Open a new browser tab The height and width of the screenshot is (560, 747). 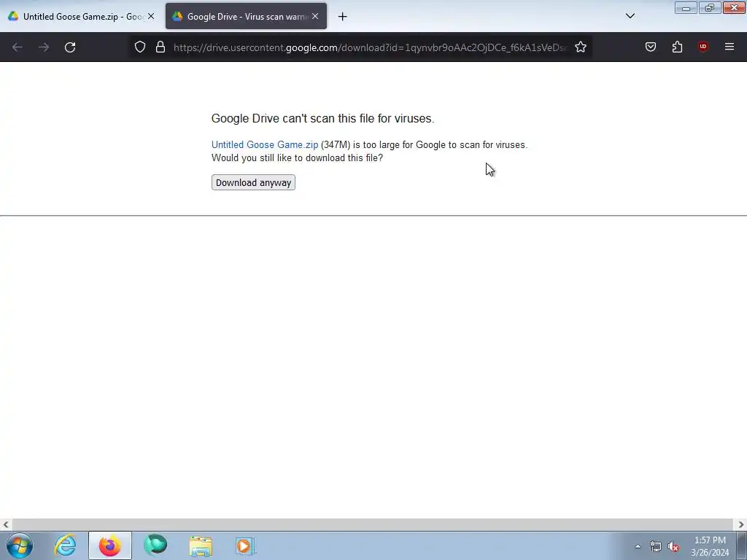(342, 17)
